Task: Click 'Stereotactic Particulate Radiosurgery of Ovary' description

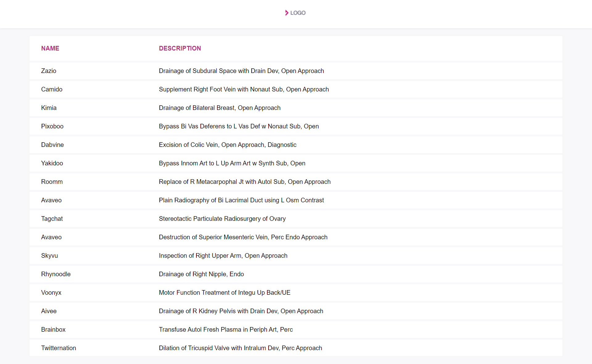Action: tap(222, 219)
